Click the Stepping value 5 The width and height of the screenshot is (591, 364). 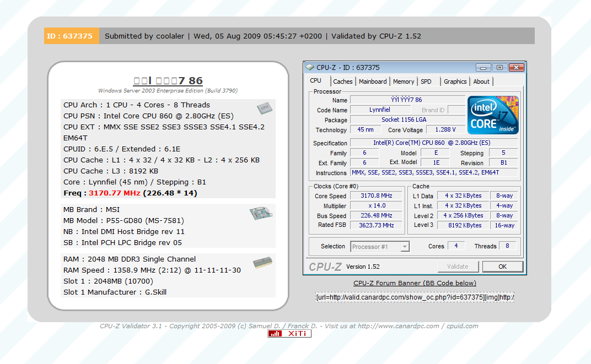pyautogui.click(x=503, y=153)
